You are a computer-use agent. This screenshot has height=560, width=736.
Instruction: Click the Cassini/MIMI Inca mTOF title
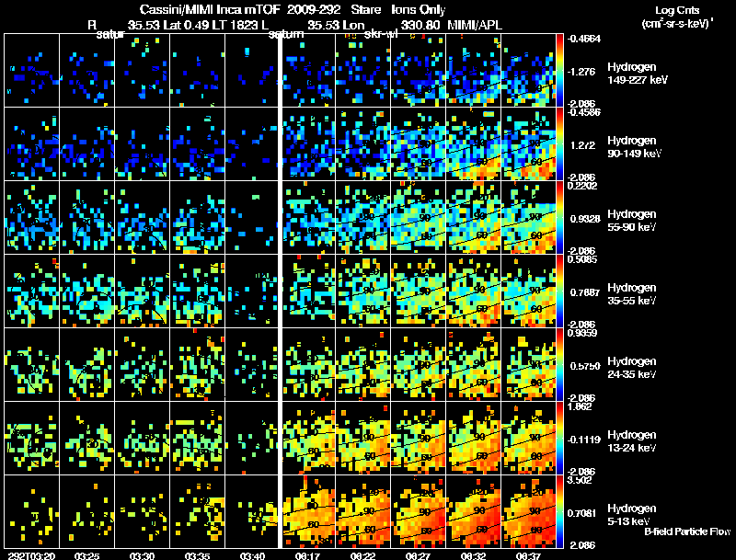(x=210, y=9)
